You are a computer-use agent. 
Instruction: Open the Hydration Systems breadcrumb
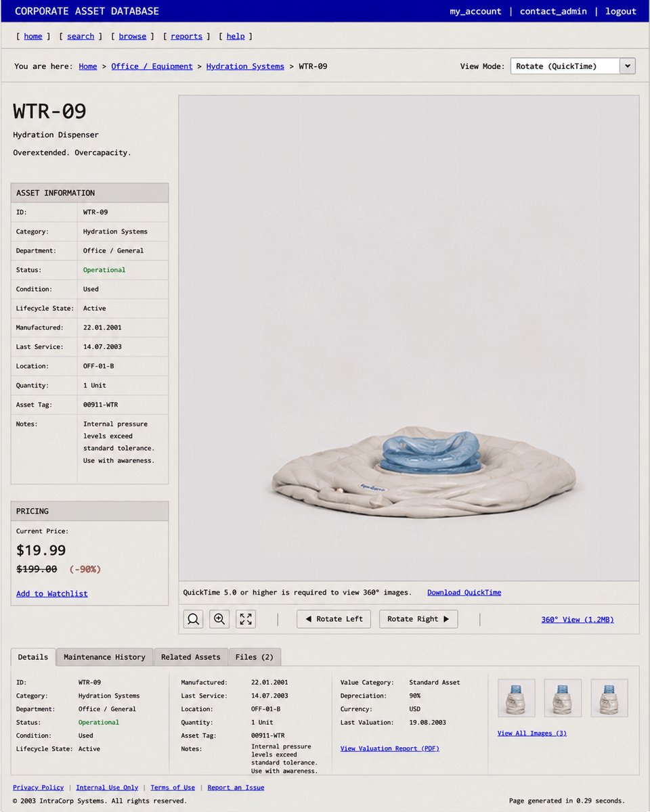[245, 66]
